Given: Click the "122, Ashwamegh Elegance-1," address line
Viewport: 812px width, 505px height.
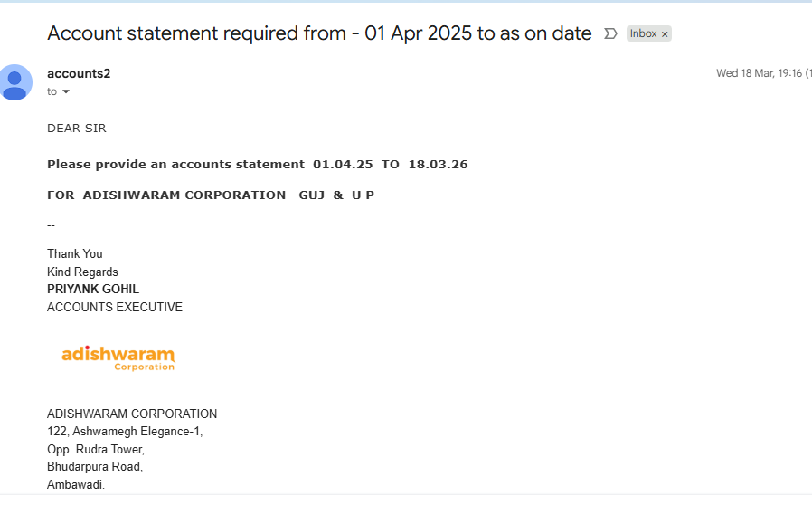Looking at the screenshot, I should [125, 432].
